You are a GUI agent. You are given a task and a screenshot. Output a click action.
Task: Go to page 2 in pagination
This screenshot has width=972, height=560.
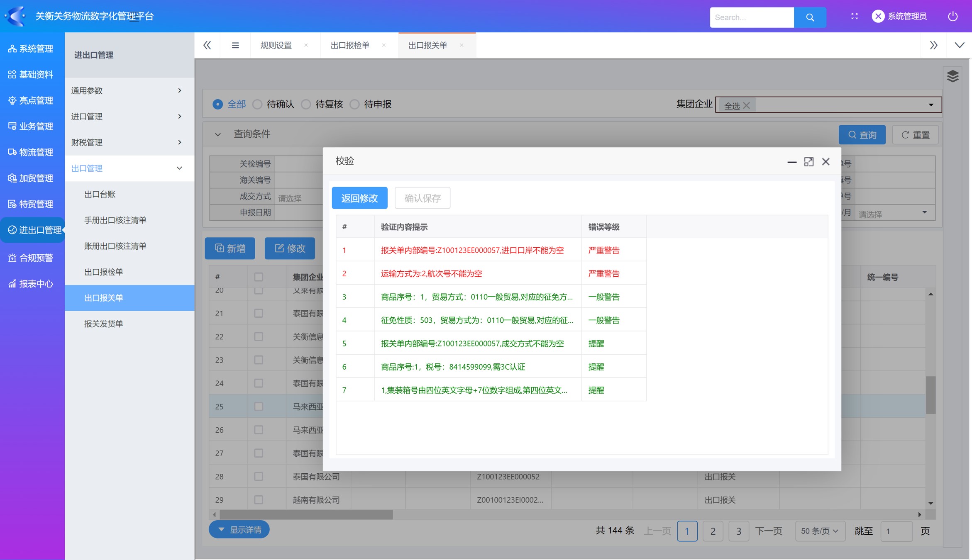pos(713,531)
